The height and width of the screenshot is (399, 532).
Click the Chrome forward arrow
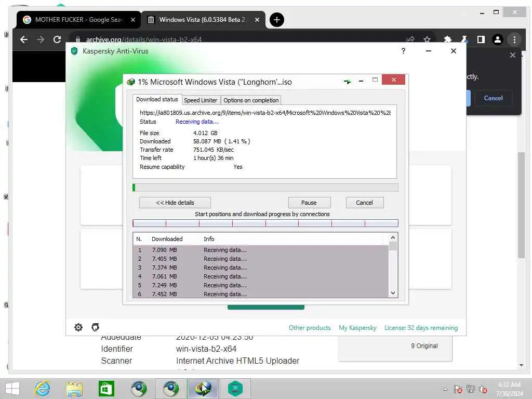coord(41,39)
